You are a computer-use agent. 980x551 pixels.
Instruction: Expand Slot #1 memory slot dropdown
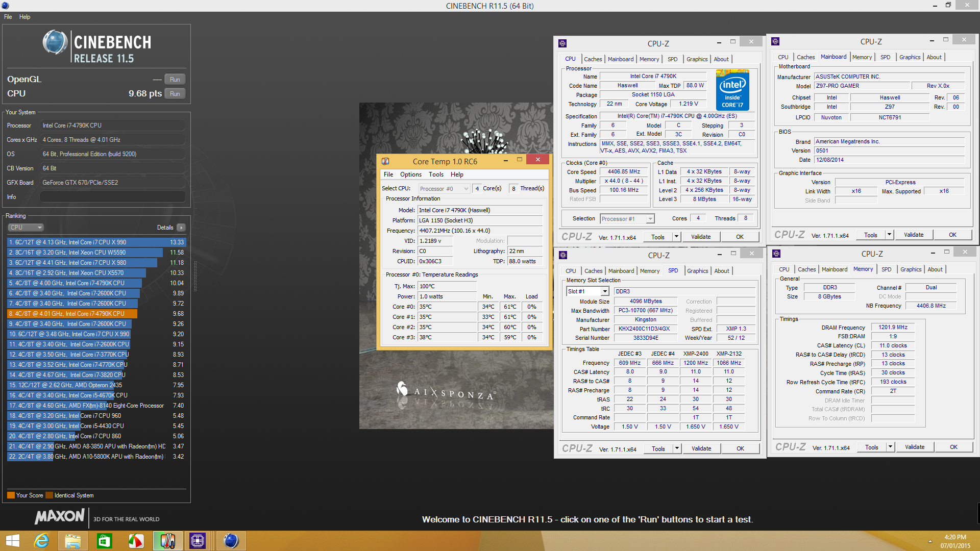(587, 291)
